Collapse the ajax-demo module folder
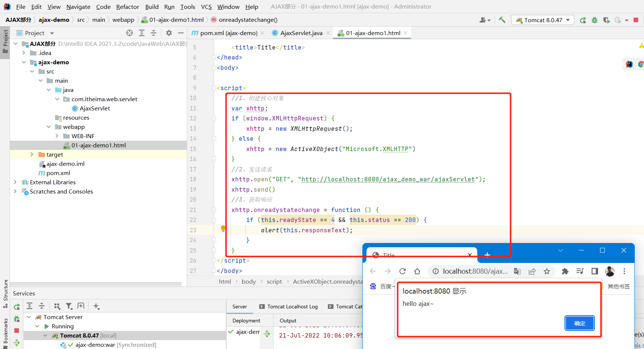The width and height of the screenshot is (644, 349). pyautogui.click(x=24, y=62)
